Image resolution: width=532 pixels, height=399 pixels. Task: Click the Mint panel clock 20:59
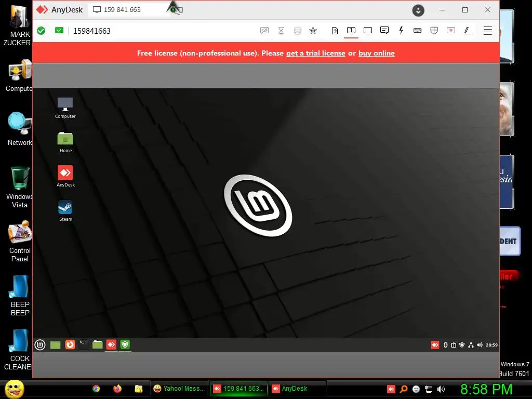click(491, 345)
